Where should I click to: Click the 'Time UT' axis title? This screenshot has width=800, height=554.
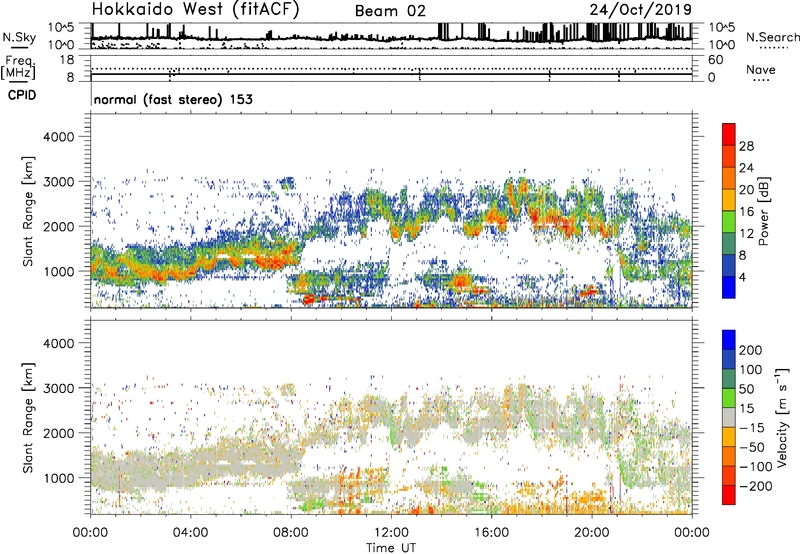tap(391, 548)
